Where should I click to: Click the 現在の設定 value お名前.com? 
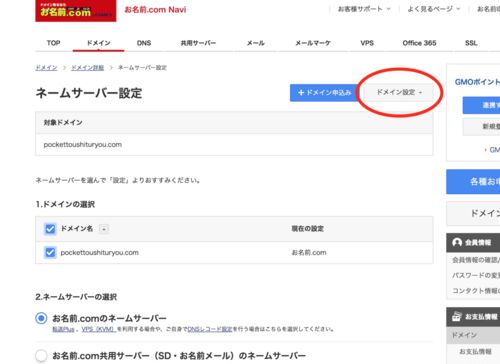click(x=309, y=253)
